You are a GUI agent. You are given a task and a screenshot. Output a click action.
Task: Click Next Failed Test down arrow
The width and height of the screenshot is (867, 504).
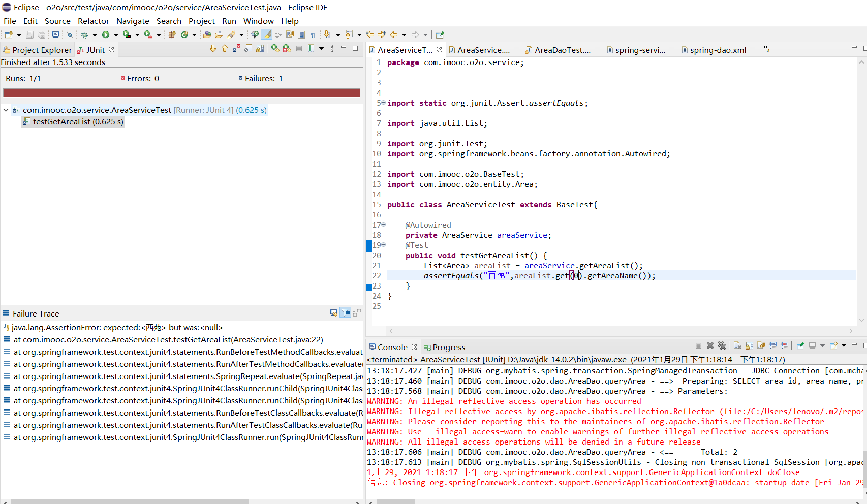213,49
